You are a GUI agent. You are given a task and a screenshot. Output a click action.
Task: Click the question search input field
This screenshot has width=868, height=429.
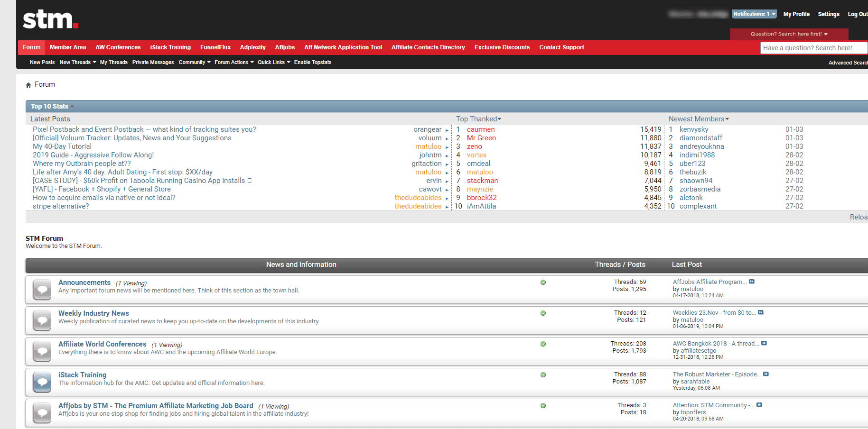point(814,48)
